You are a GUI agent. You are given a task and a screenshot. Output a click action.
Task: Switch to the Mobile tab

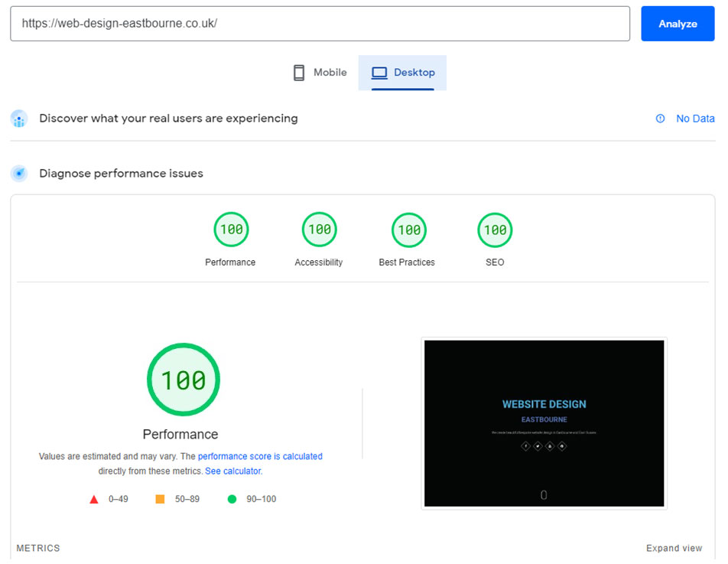pos(320,73)
